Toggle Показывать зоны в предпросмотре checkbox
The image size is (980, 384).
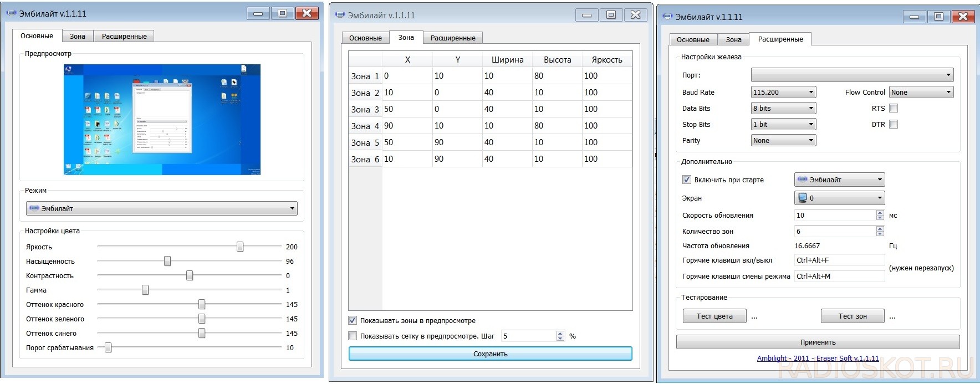[353, 320]
